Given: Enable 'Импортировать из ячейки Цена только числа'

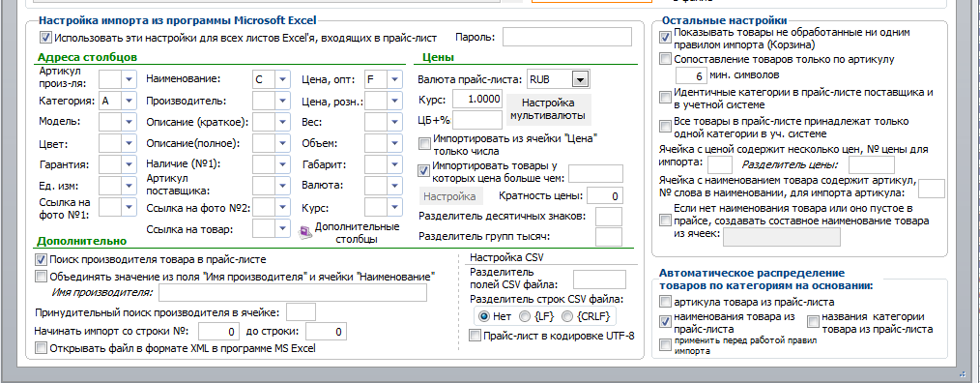Looking at the screenshot, I should coord(424,144).
